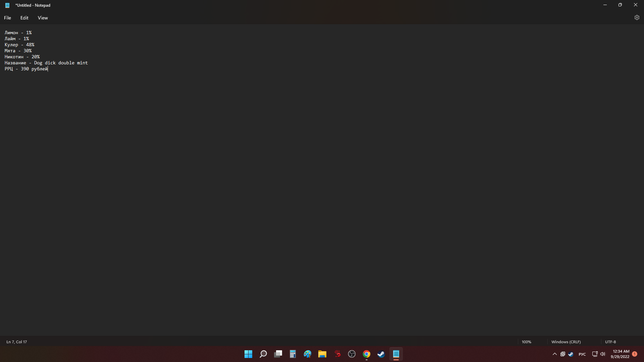Image resolution: width=644 pixels, height=362 pixels.
Task: Switch input language РУС indicator
Action: [582, 354]
